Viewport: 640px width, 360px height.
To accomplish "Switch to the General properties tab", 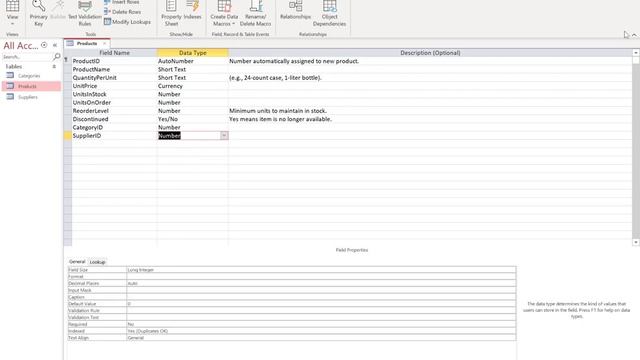I will click(77, 262).
